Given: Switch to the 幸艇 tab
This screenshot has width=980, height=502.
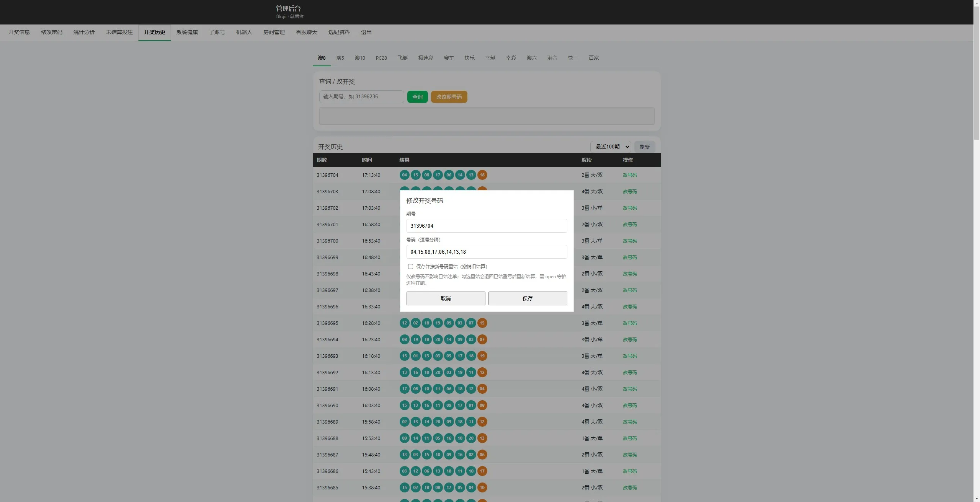Looking at the screenshot, I should pos(490,58).
